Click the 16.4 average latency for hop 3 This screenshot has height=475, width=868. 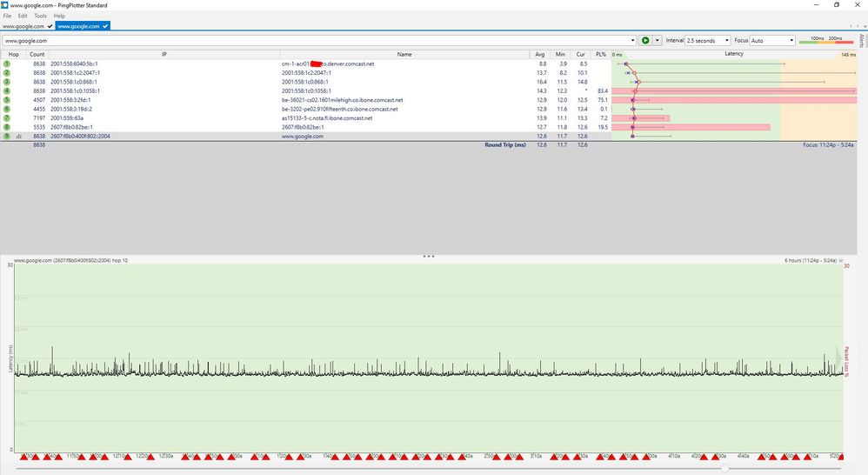point(541,82)
